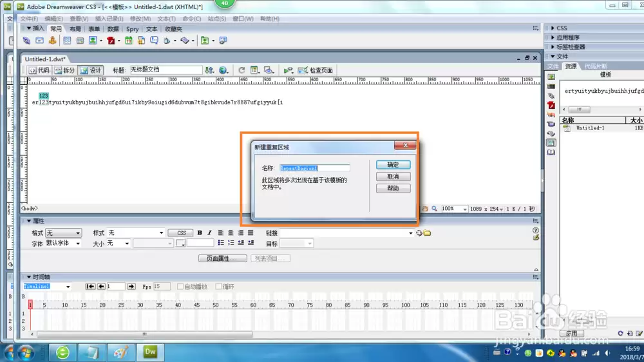The image size is (644, 362).
Task: Click File Management icon in document toolbar
Action: 209,70
